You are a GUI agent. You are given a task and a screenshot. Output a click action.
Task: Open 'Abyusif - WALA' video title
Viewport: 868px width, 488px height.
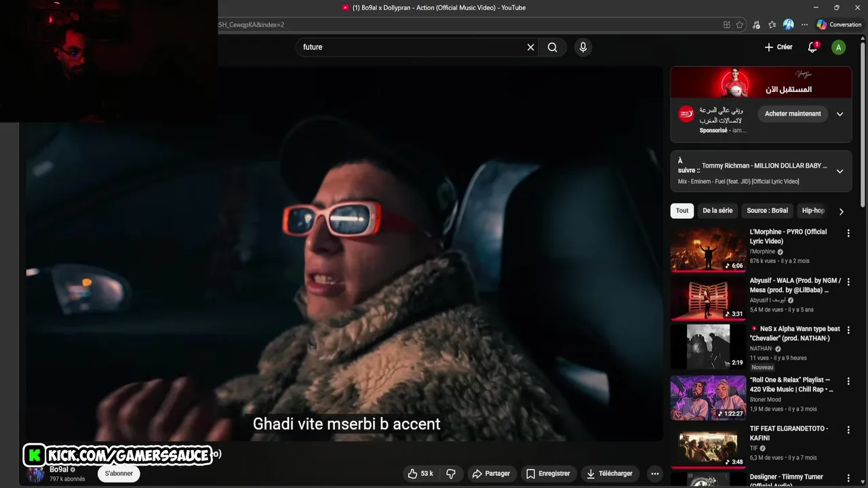point(795,285)
